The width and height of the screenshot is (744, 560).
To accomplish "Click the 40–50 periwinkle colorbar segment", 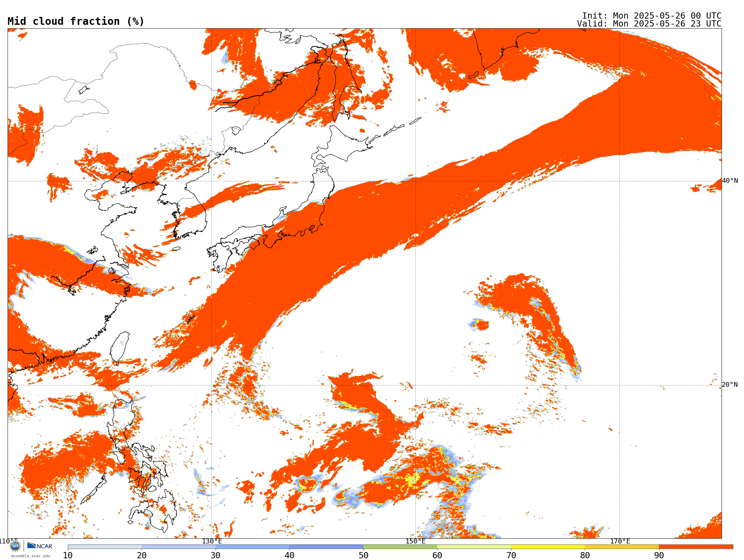I will coord(326,547).
